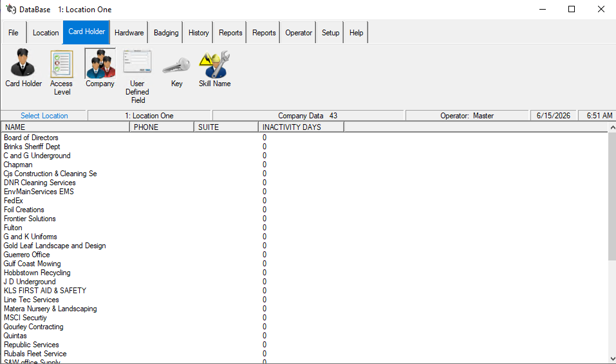Switch to the Operator tab
616x364 pixels.
(298, 33)
